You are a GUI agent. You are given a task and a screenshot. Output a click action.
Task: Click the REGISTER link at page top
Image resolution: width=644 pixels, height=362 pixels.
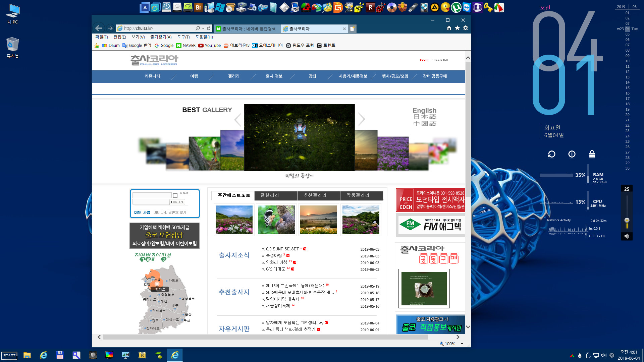(441, 60)
